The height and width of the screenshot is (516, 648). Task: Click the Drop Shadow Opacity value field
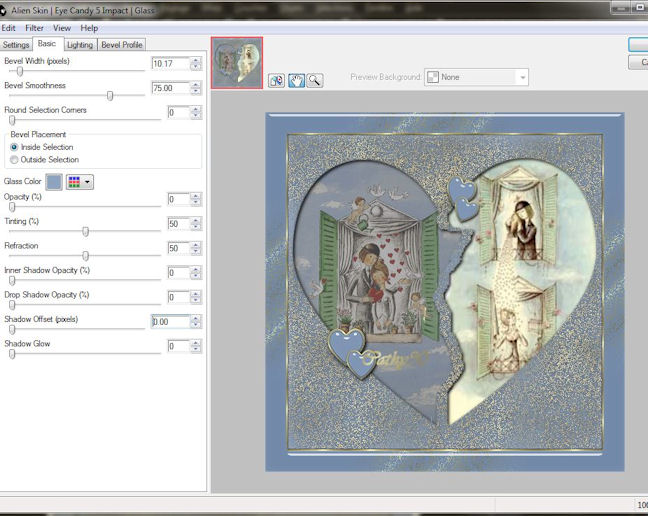179,297
